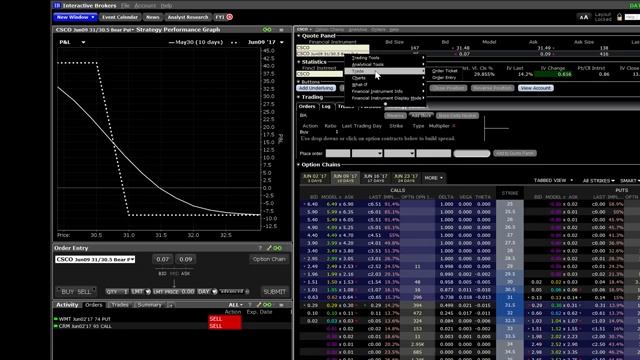The height and width of the screenshot is (360, 640).
Task: Open the Activity panel menu icon
Action: (281, 305)
